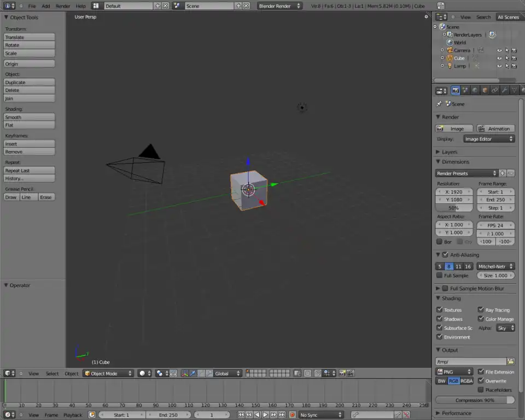Open the Render menu in top bar

[x=63, y=6]
